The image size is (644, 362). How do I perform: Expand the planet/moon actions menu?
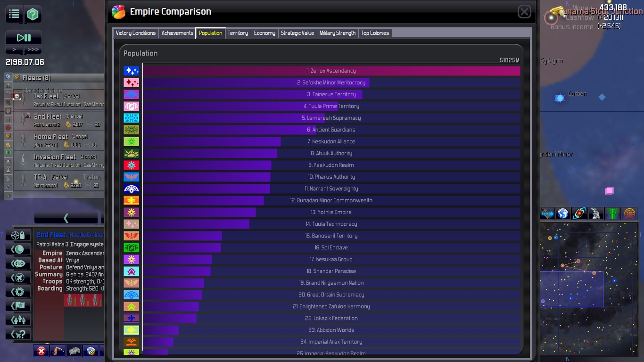18,249
